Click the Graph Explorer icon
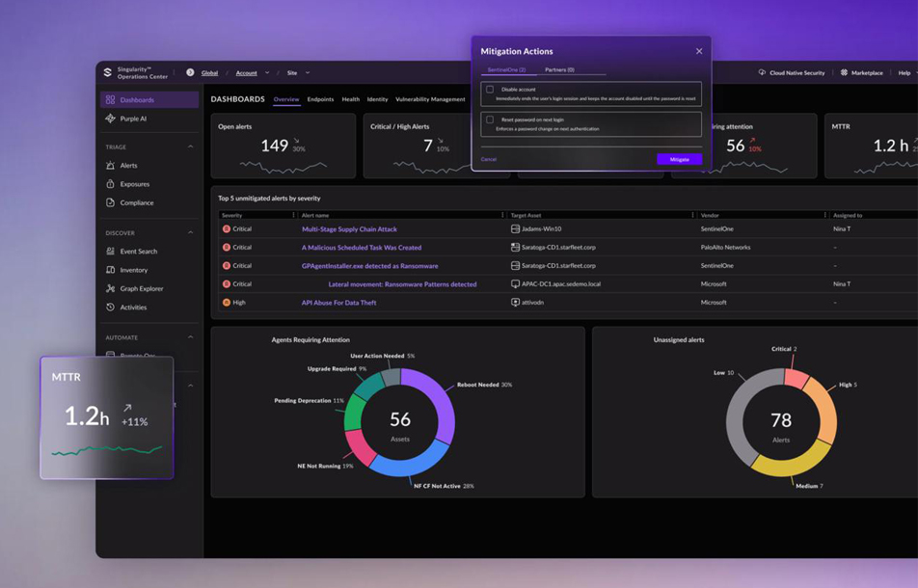This screenshot has height=588, width=918. 110,288
